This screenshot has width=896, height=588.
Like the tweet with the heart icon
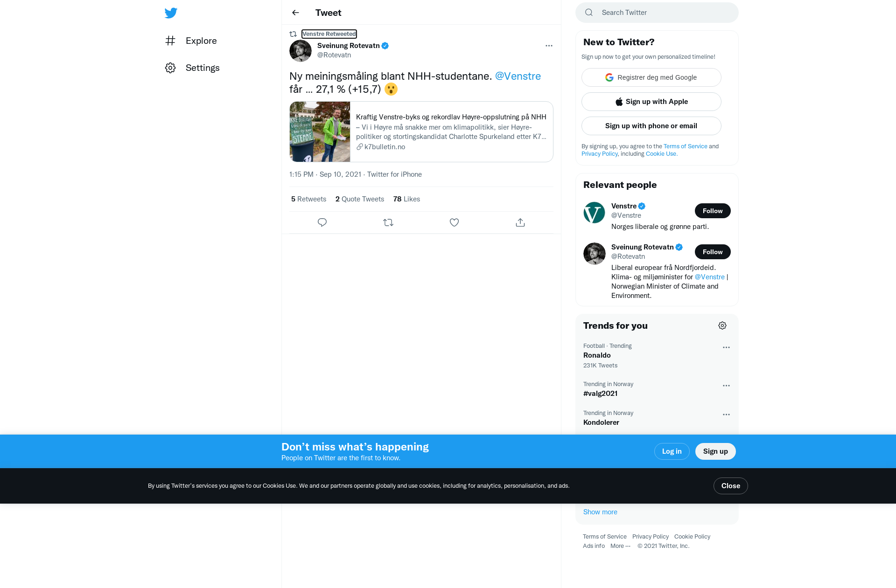click(454, 222)
